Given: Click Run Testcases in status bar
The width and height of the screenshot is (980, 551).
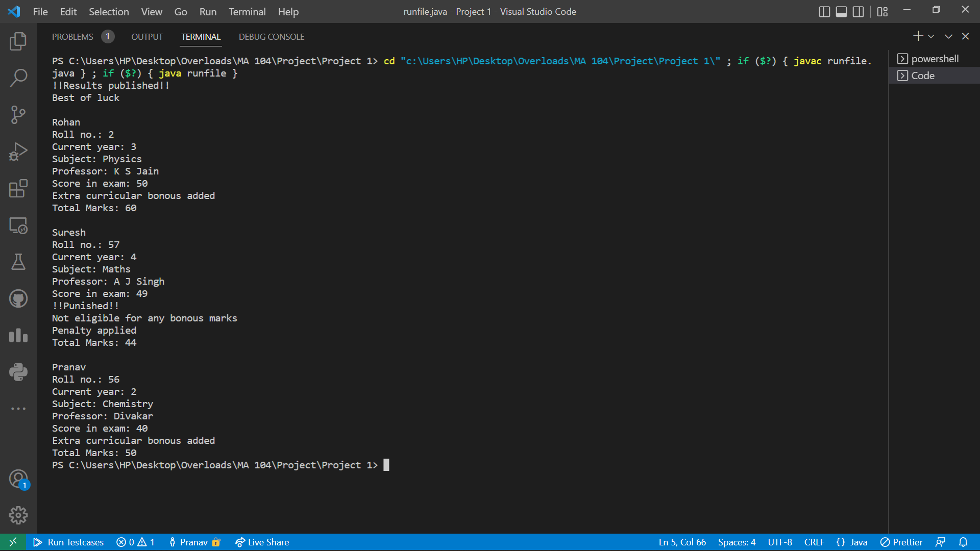Looking at the screenshot, I should [x=68, y=542].
